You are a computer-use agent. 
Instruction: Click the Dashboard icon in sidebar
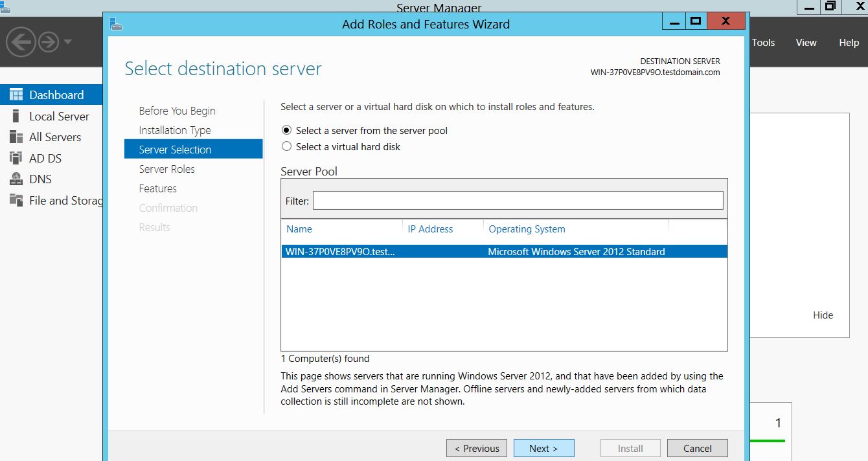[x=16, y=95]
